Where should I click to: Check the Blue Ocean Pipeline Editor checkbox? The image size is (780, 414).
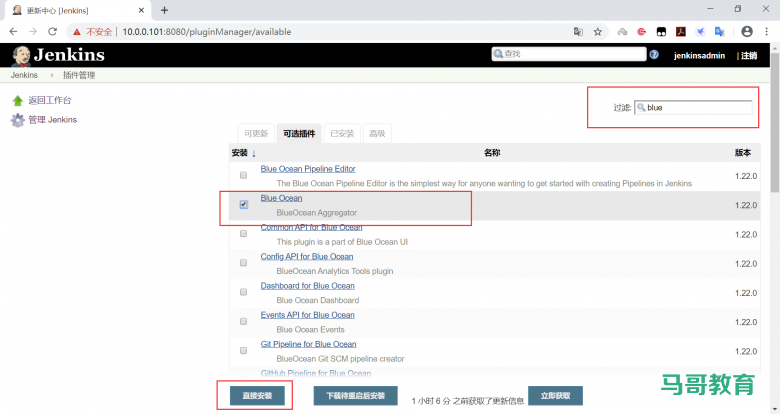pos(243,175)
